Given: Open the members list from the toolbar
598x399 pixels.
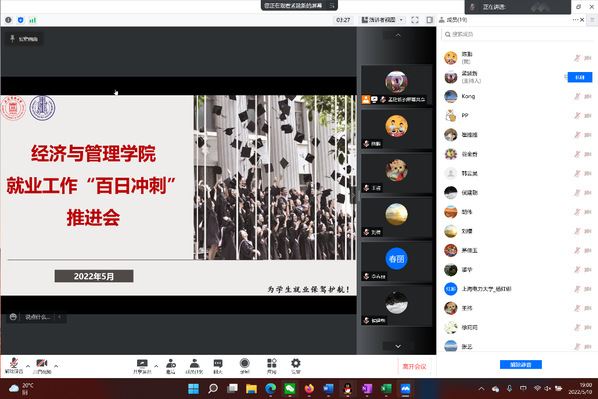Looking at the screenshot, I should [194, 366].
